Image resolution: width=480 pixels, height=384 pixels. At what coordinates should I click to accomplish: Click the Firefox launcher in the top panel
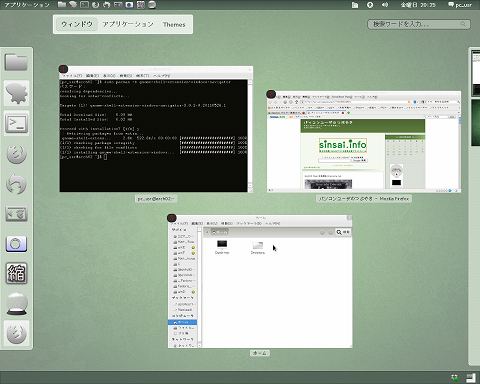[95, 4]
